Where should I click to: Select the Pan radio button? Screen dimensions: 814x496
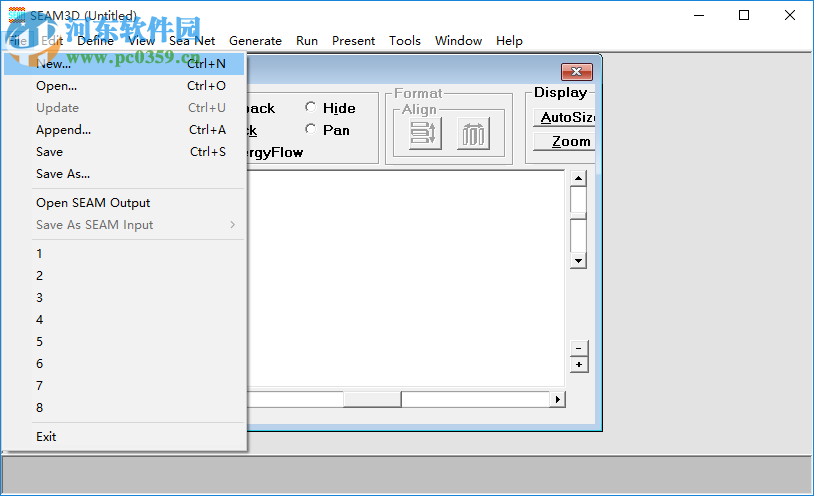click(310, 129)
